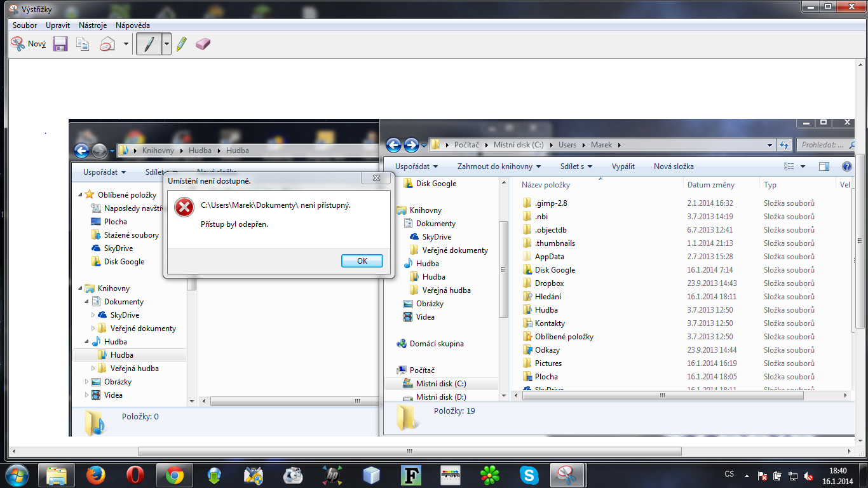Expand Veřejná hudba in Hudba window tree

pos(93,369)
